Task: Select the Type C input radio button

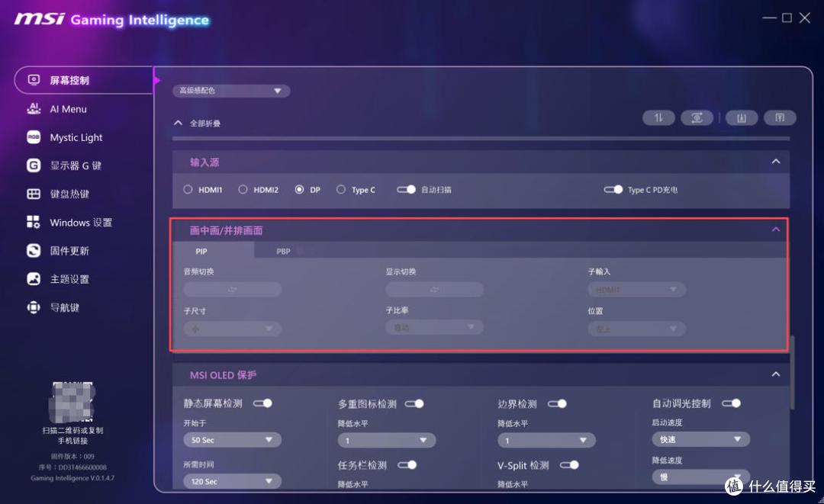Action: [x=341, y=190]
